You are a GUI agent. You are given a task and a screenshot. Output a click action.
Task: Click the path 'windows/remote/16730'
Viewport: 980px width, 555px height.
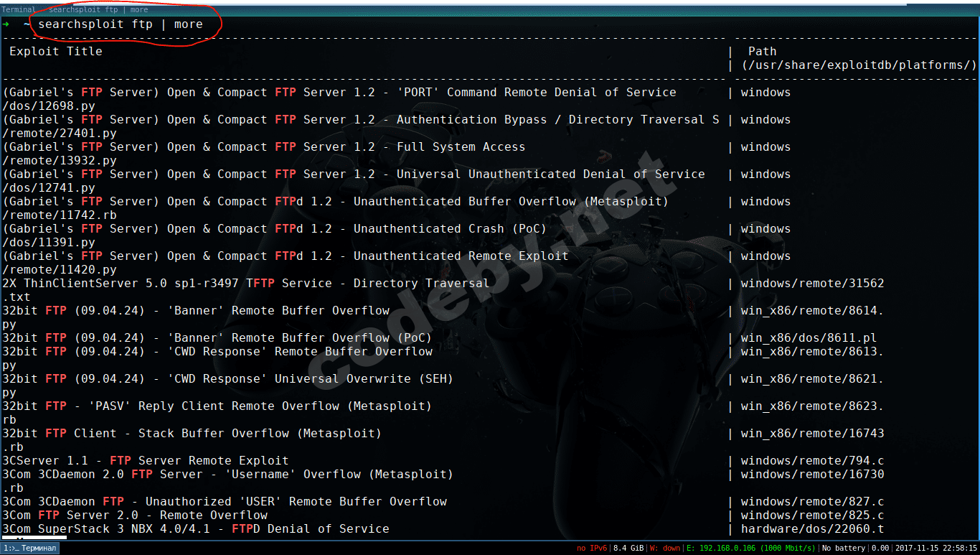(x=813, y=475)
